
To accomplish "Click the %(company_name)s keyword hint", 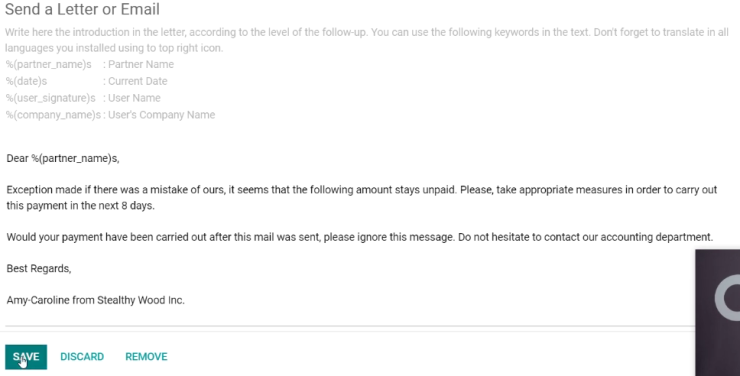I will point(53,115).
